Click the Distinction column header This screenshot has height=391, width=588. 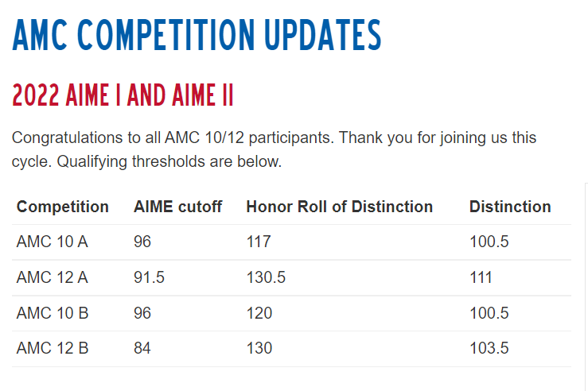[510, 207]
